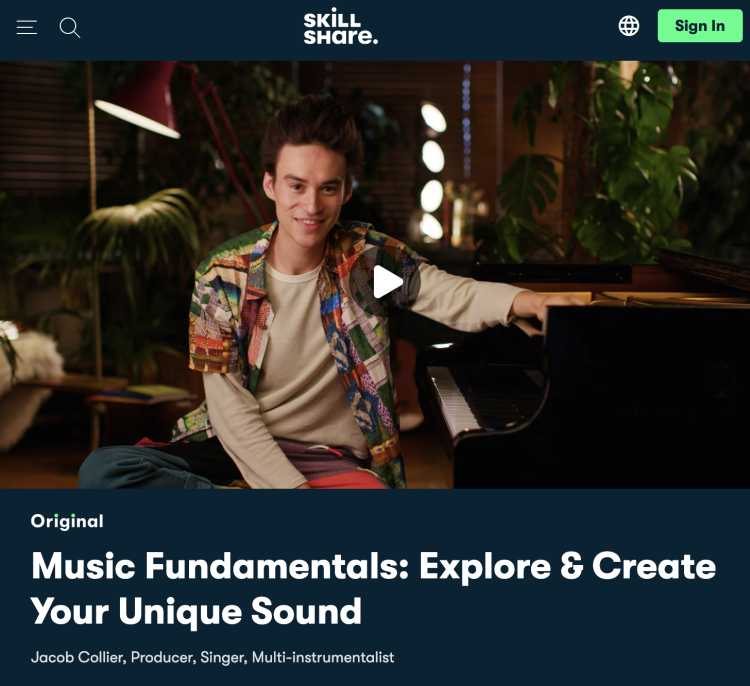750x686 pixels.
Task: Click the Original label above the title
Action: [67, 521]
